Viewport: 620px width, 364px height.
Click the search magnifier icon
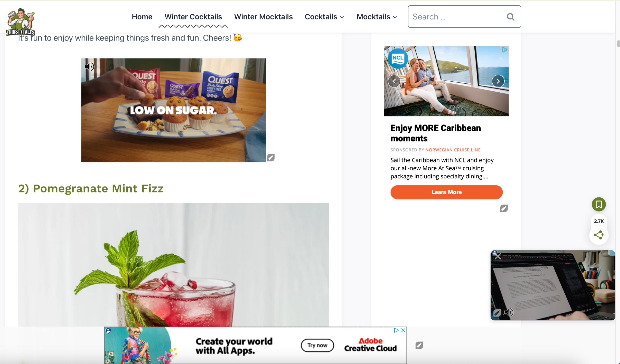click(510, 17)
